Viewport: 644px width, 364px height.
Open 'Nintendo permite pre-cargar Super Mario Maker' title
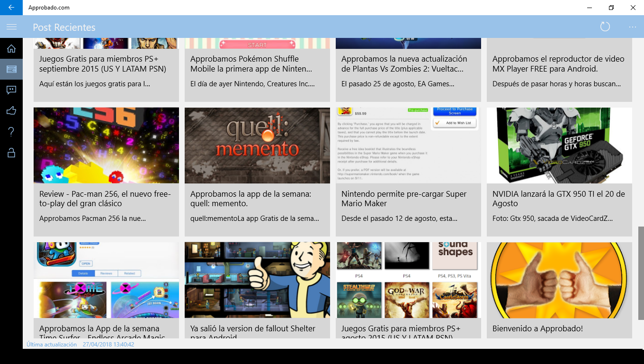tap(404, 199)
